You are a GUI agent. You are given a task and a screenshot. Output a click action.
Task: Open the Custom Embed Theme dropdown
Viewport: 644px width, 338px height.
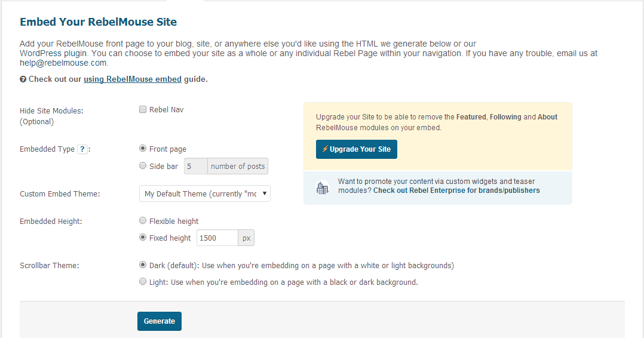point(204,193)
